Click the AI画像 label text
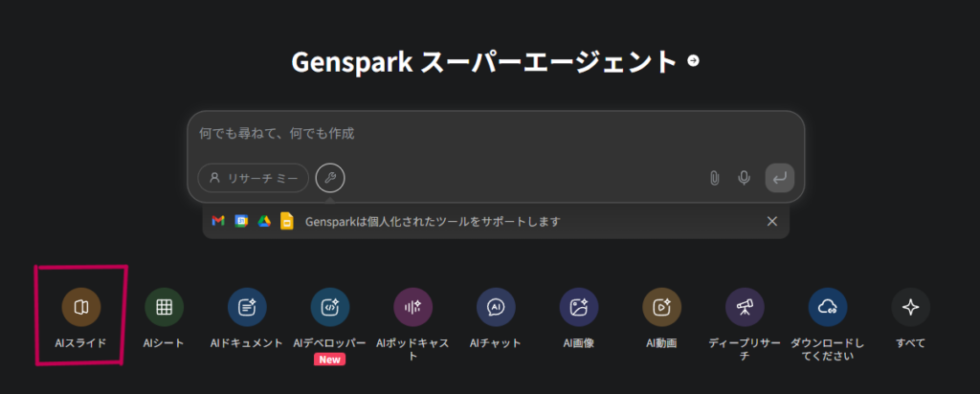Viewport: 980px width, 394px height. tap(579, 343)
